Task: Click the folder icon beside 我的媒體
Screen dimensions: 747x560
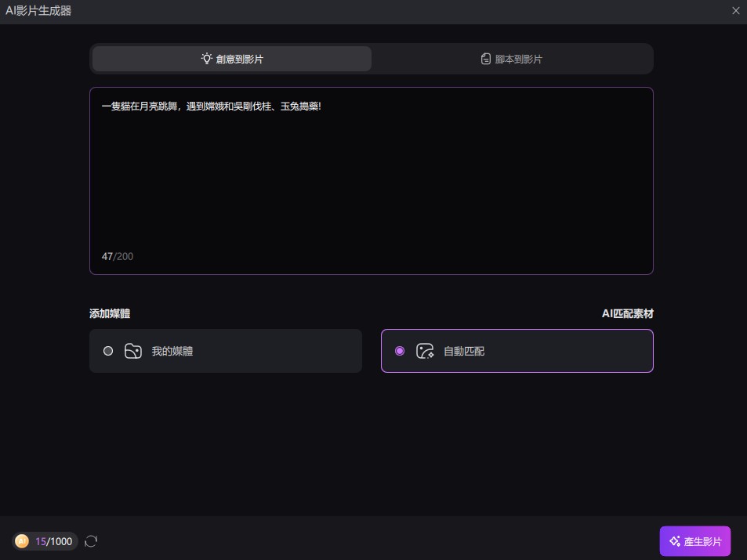Action: pyautogui.click(x=133, y=351)
